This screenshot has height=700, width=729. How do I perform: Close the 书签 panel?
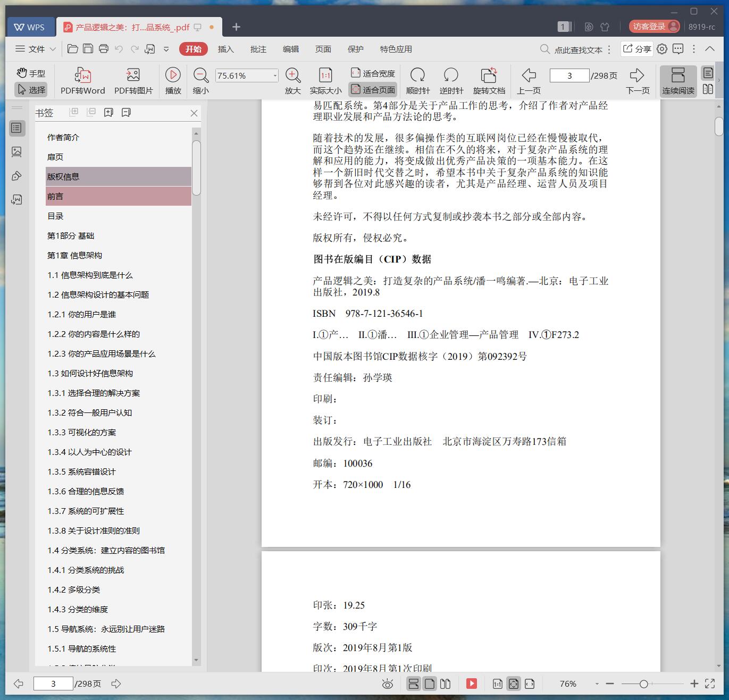pyautogui.click(x=194, y=113)
